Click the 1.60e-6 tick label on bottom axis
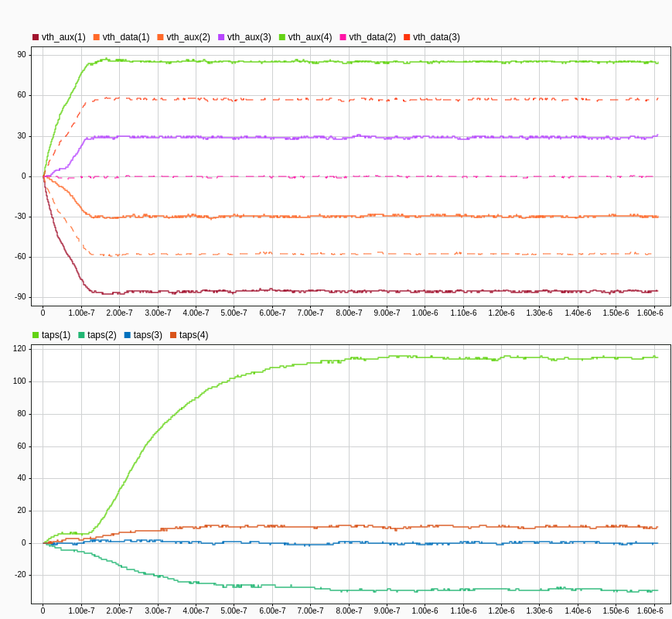 coord(650,609)
